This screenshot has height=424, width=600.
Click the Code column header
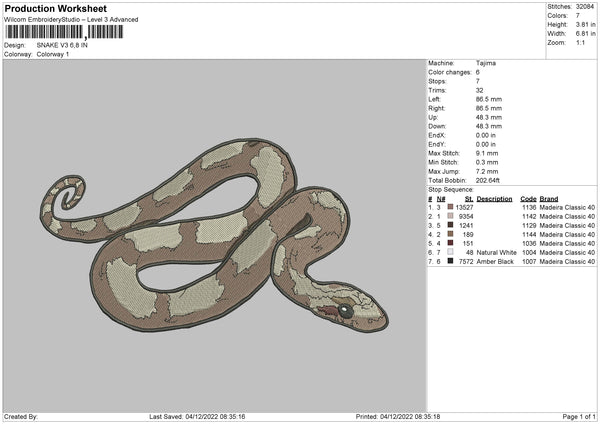point(528,198)
